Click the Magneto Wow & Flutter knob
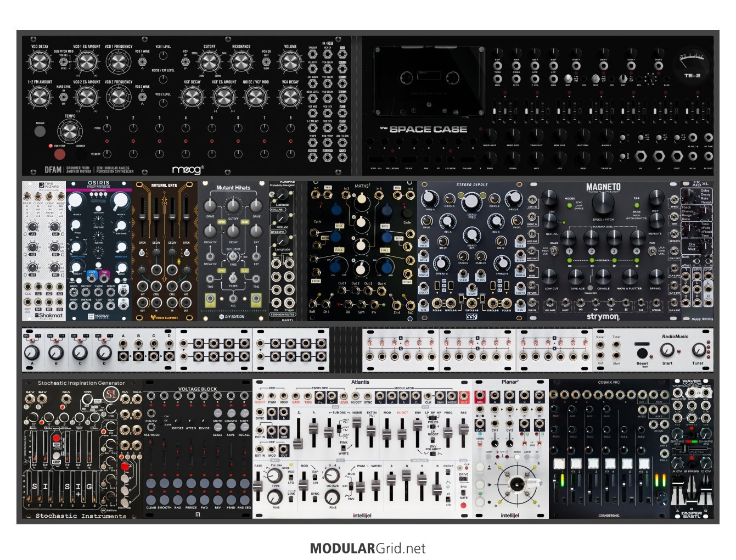This screenshot has width=736, height=560. [630, 276]
